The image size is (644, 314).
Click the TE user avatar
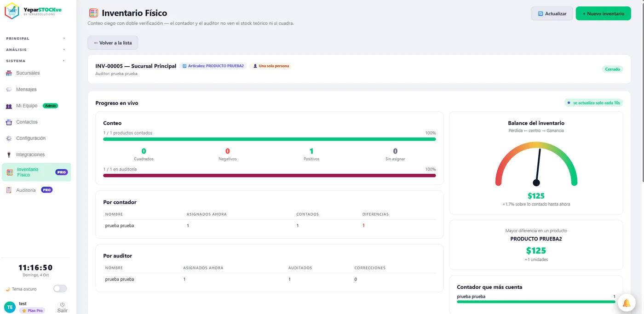10,307
